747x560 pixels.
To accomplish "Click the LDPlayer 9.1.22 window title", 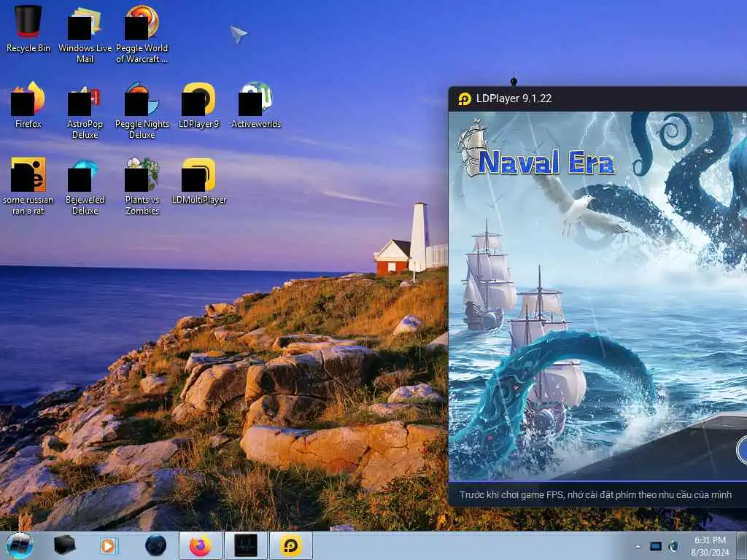I will pos(514,98).
